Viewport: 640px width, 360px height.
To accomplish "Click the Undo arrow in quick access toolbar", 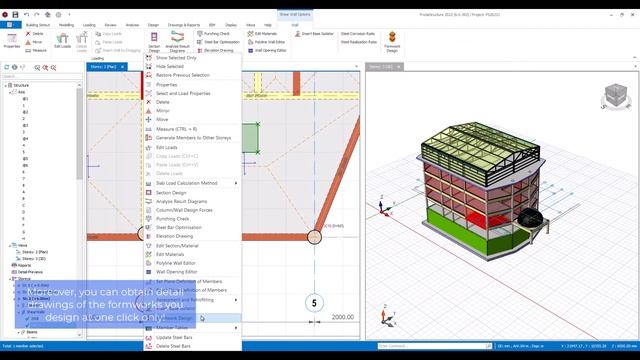I will click(27, 15).
